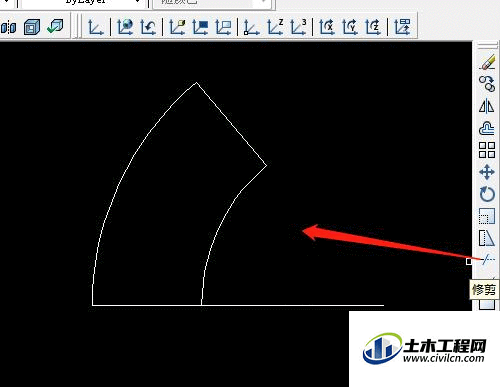Screen dimensions: 500x387
Task: Select the Stretch tool
Action: coord(487,238)
